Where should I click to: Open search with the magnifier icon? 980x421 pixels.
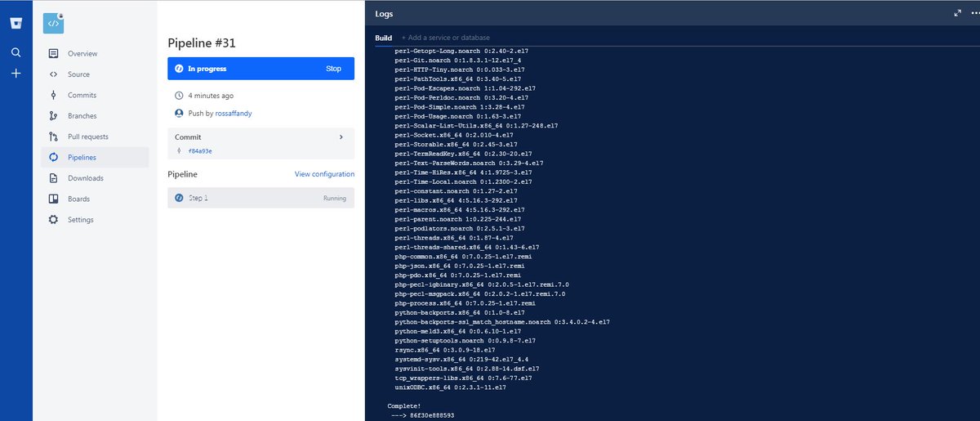pos(16,52)
